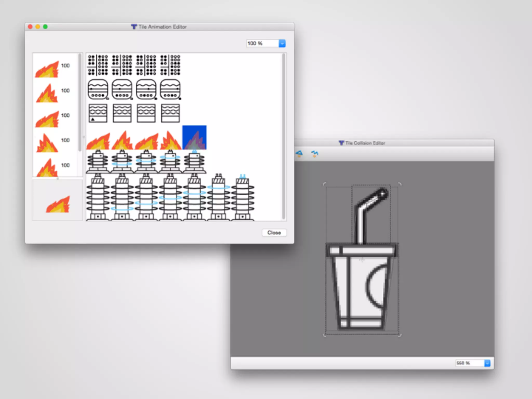Click the animation preview flame image
532x399 pixels.
[58, 204]
